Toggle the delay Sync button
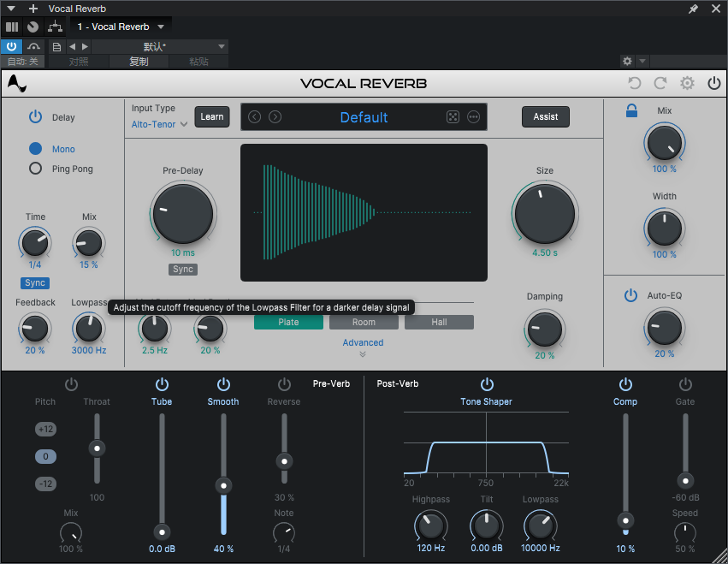Viewport: 728px width, 564px height. 35,283
